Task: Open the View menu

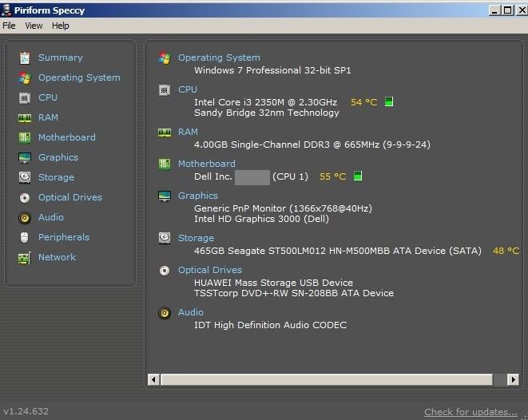Action: (x=34, y=26)
